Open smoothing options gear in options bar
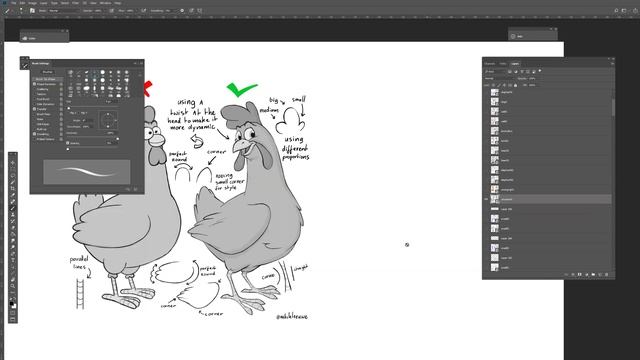 tap(182, 11)
